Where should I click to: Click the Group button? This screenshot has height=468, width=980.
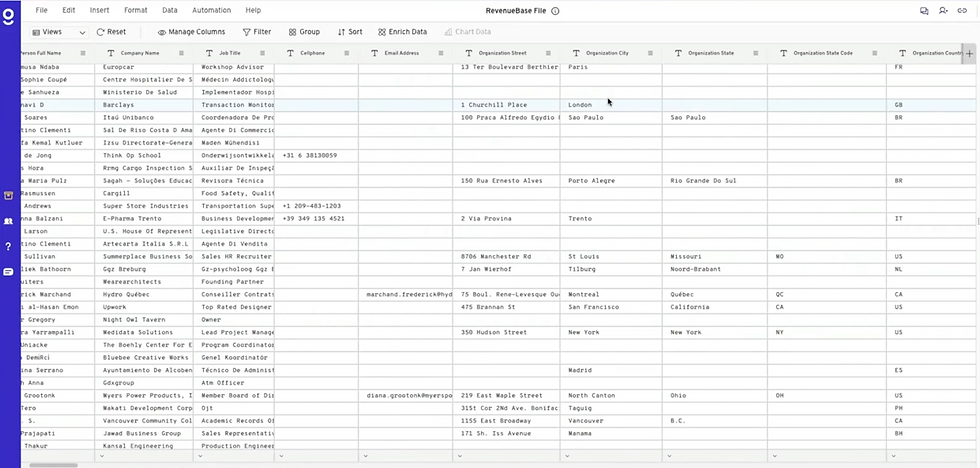pos(304,32)
